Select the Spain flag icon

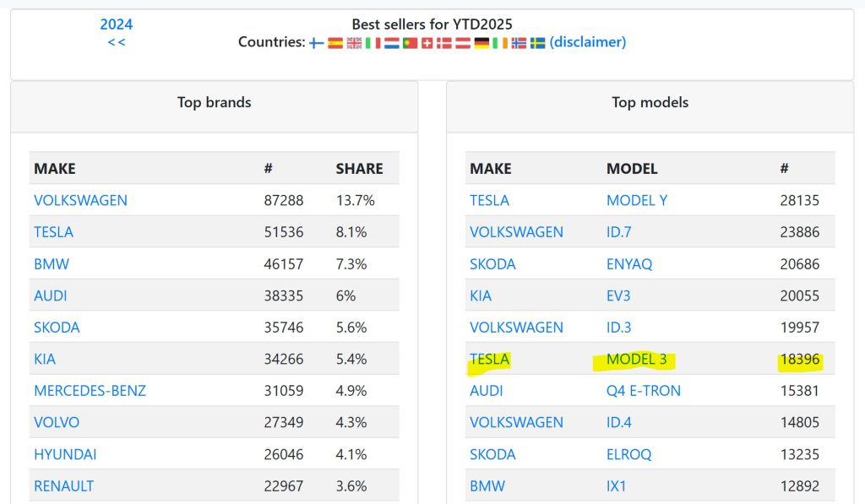pos(335,42)
